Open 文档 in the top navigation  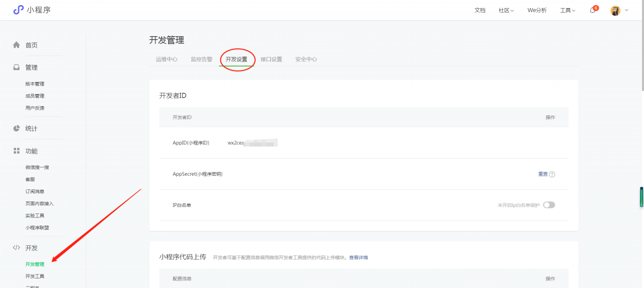[480, 11]
